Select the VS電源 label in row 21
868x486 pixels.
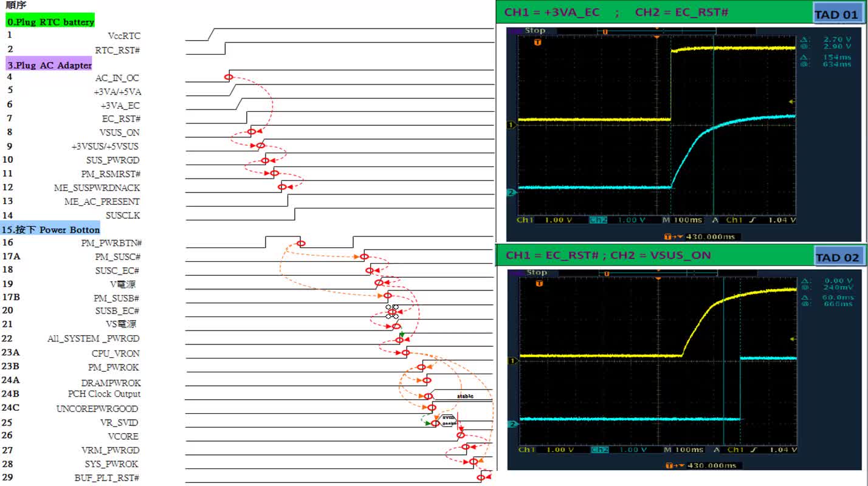[121, 324]
